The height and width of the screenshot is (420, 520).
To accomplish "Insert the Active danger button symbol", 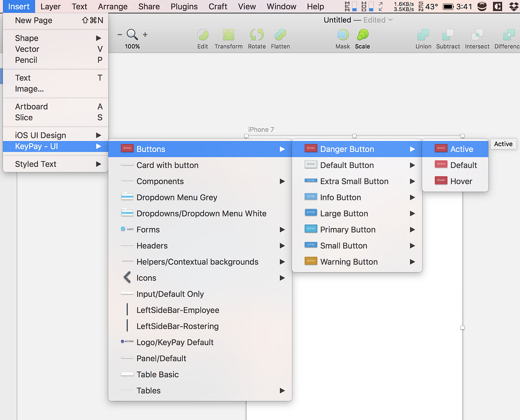I will 455,149.
